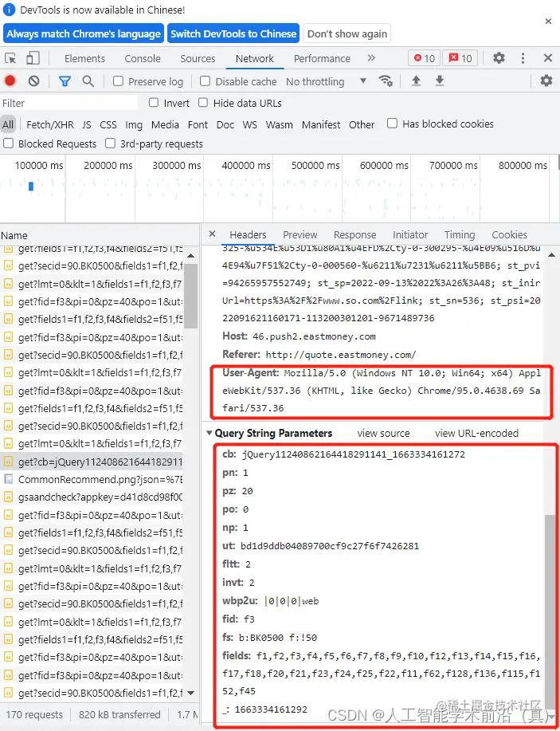Select the All request type filter
The width and height of the screenshot is (560, 731).
[x=8, y=124]
